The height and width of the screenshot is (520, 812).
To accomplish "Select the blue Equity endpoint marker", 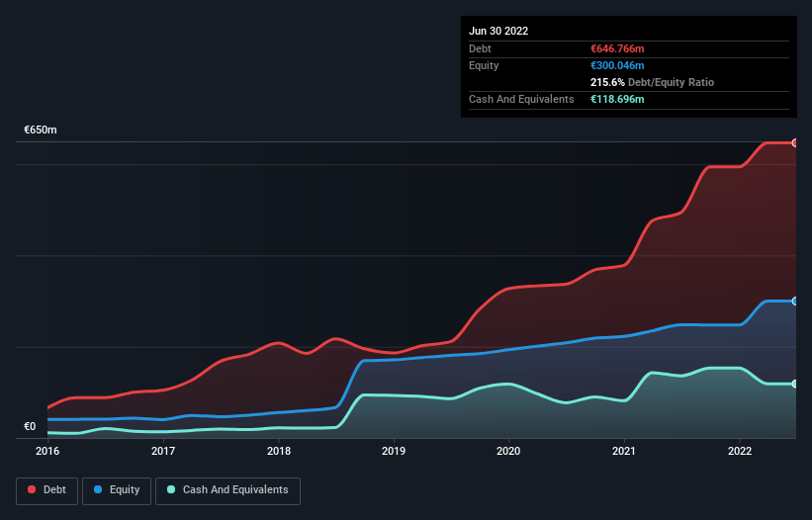I will pos(794,302).
